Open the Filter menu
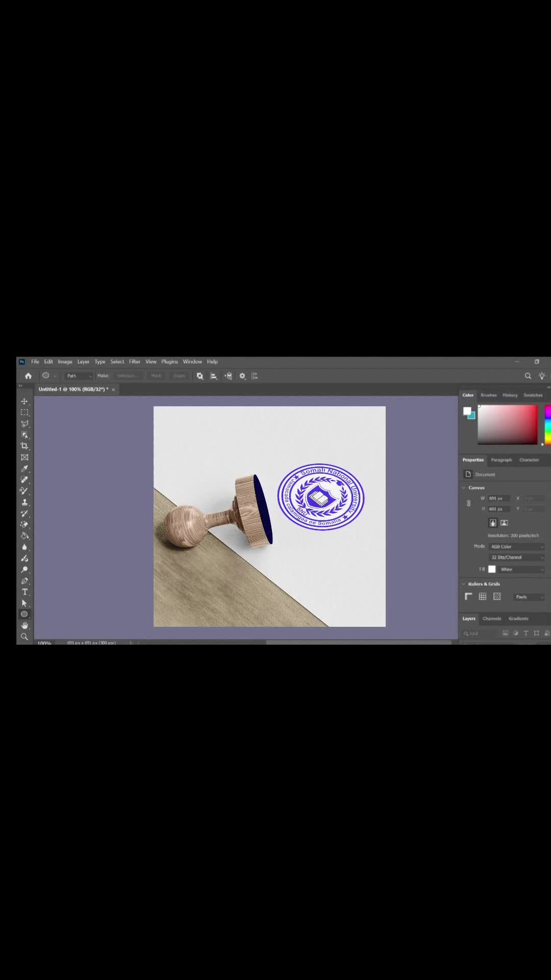 [x=135, y=361]
